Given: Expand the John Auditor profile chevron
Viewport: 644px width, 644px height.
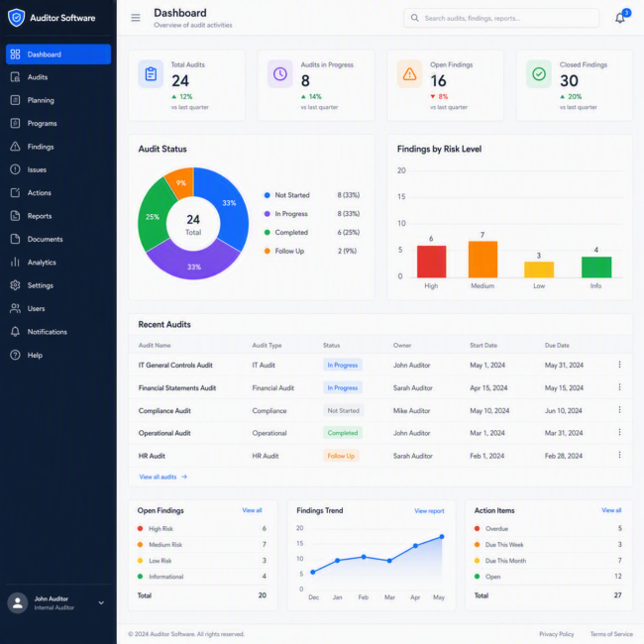Looking at the screenshot, I should (101, 603).
